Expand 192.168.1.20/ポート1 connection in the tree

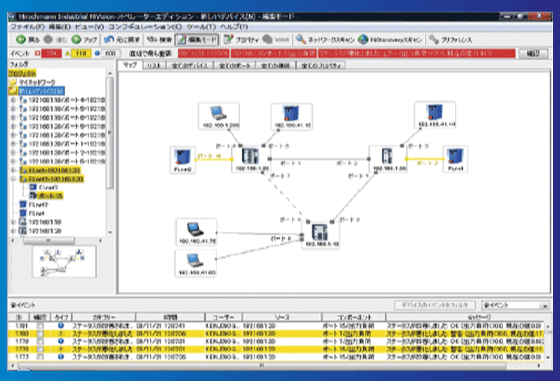(x=13, y=144)
